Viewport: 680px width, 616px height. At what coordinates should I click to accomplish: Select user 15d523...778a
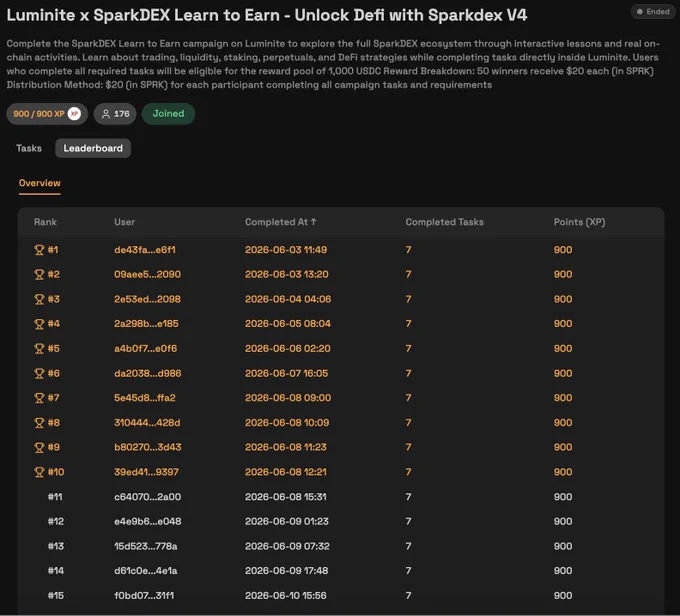coord(146,546)
